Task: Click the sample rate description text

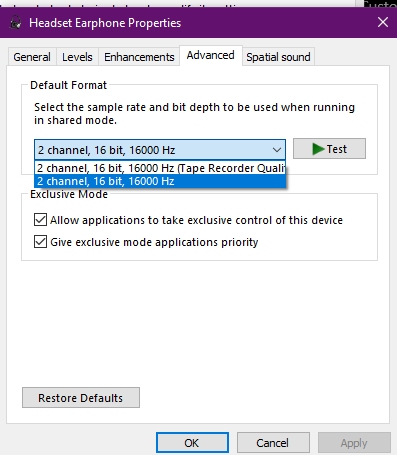Action: click(194, 114)
